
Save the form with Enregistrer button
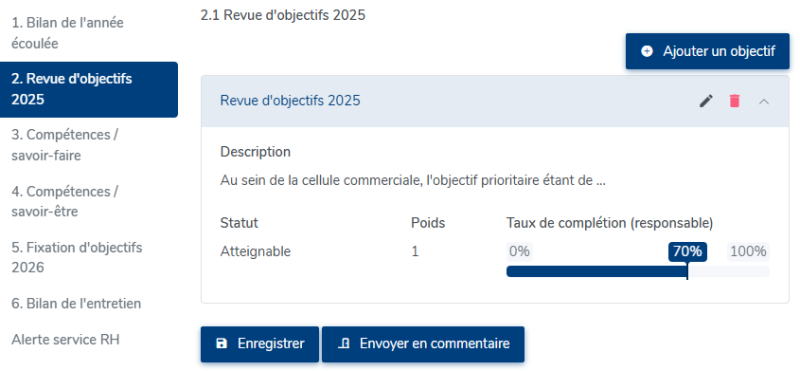point(260,344)
